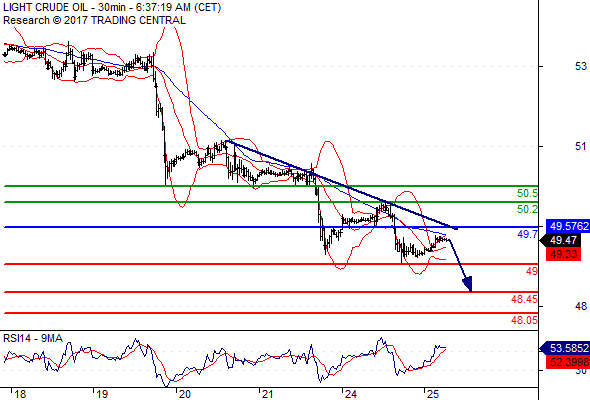Click the red 49.33 price tag

point(563,254)
